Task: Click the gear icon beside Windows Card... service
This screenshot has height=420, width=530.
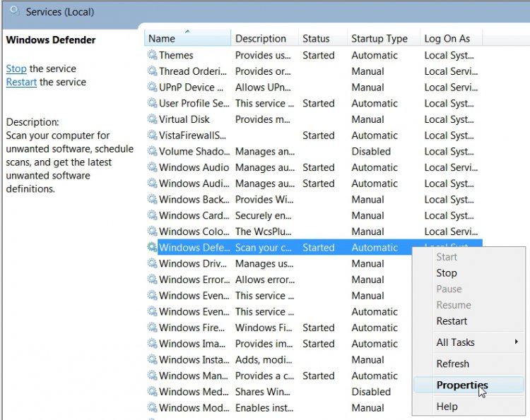Action: pyautogui.click(x=152, y=215)
